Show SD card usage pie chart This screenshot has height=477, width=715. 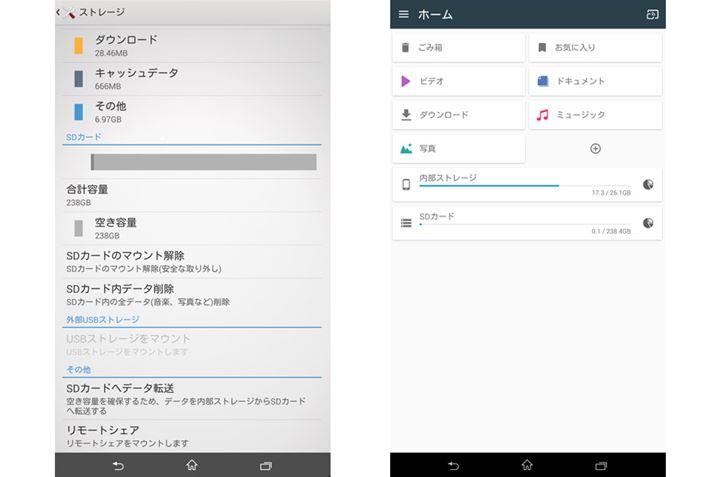(648, 223)
